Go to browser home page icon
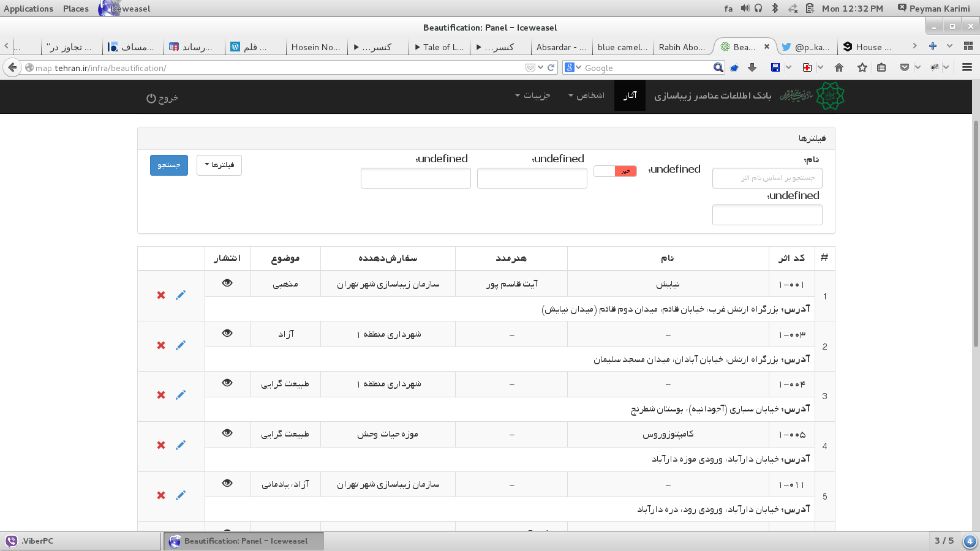The image size is (980, 551). pyautogui.click(x=839, y=67)
